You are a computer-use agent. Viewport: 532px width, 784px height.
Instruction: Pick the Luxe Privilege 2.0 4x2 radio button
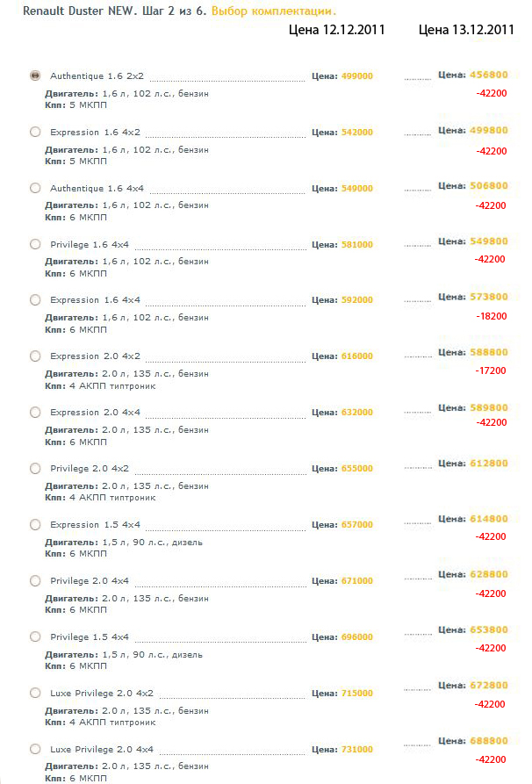click(x=35, y=693)
